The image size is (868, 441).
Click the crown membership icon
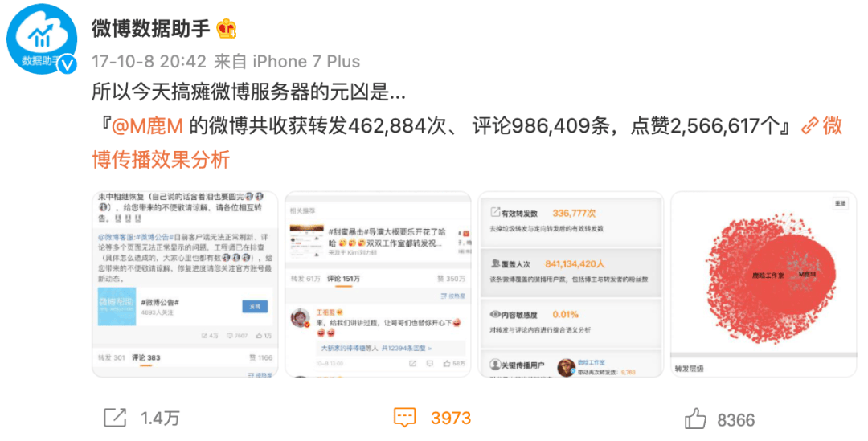coord(227,28)
